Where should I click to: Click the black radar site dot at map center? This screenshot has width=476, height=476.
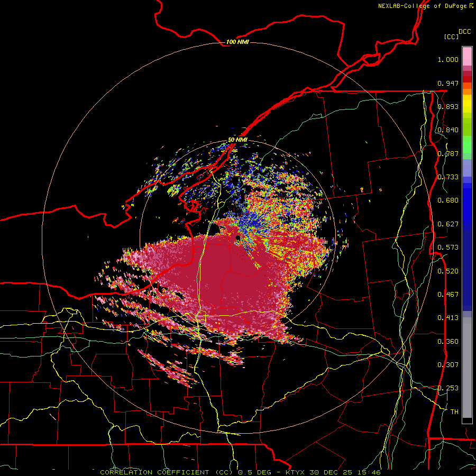(x=237, y=237)
